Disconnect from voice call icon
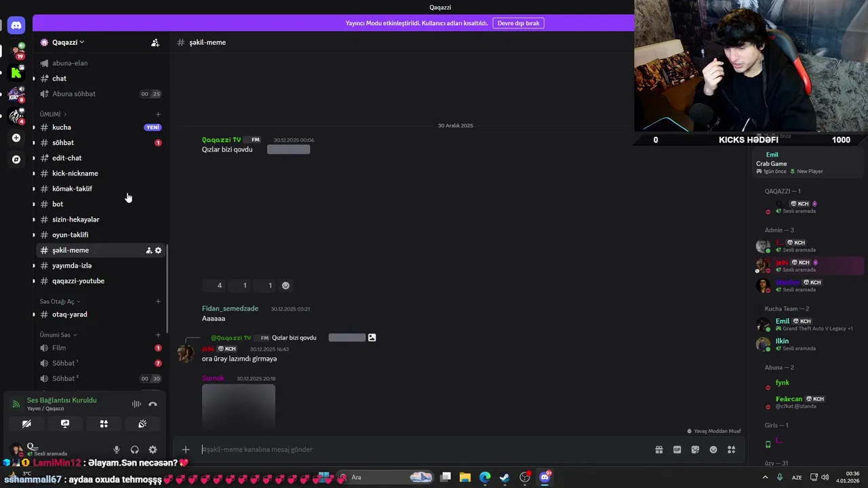Screen dimensions: 868x488 [153, 404]
